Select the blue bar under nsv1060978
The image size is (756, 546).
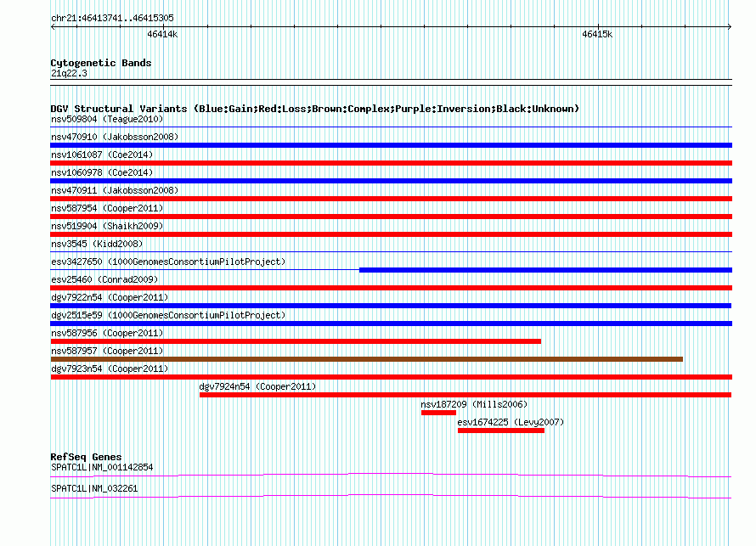click(x=391, y=181)
